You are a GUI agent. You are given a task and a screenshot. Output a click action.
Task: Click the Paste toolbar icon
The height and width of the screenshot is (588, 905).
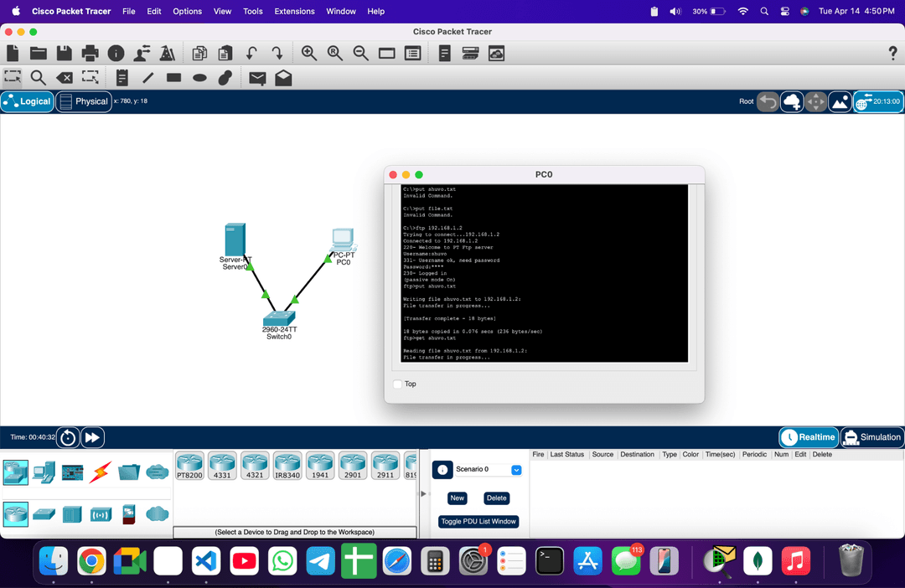[x=225, y=54]
